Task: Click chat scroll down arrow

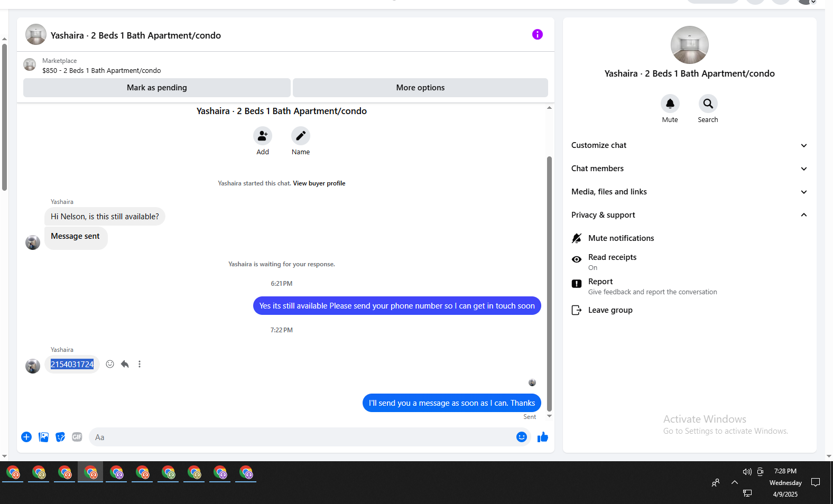Action: coord(549,416)
